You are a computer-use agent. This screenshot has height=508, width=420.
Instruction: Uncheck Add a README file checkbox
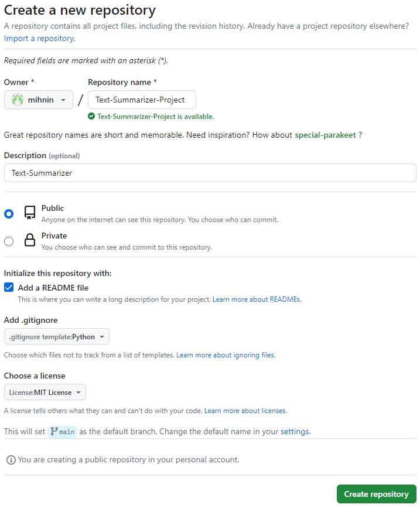pyautogui.click(x=9, y=288)
